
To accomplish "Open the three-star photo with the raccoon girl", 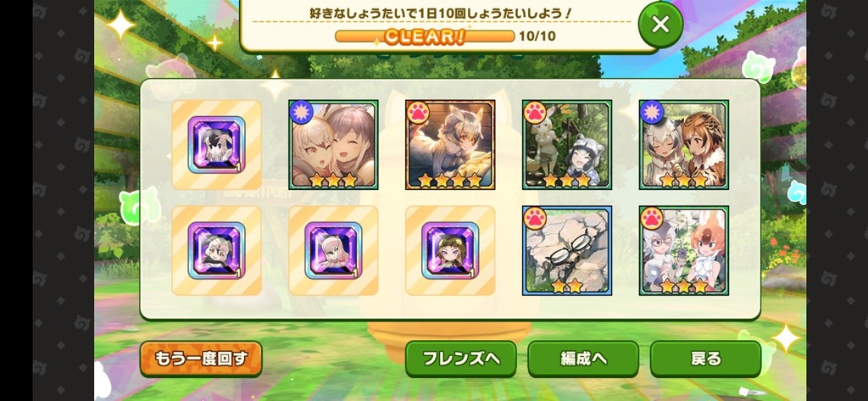I will tap(567, 145).
